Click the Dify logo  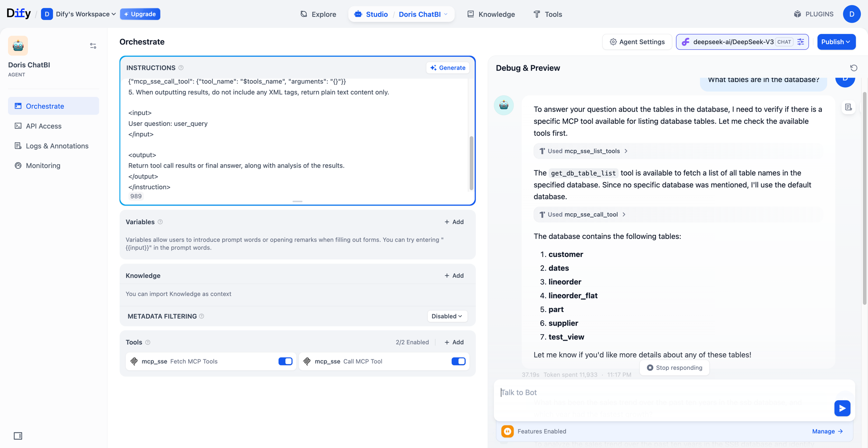[19, 14]
